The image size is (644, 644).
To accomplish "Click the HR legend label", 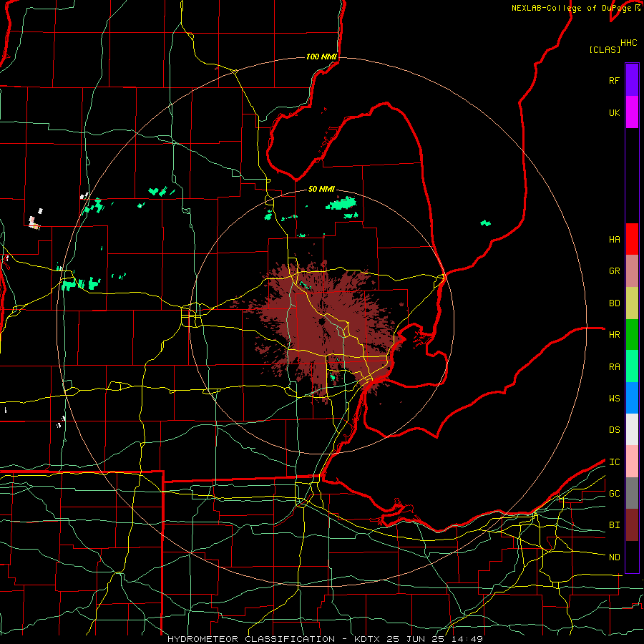I will 615,335.
